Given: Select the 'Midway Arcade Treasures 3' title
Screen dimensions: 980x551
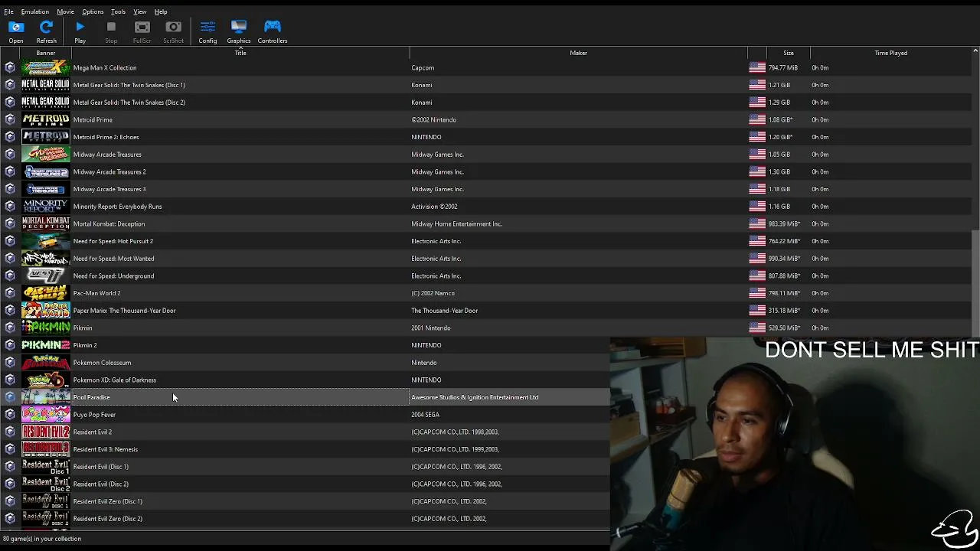Looking at the screenshot, I should click(x=109, y=189).
